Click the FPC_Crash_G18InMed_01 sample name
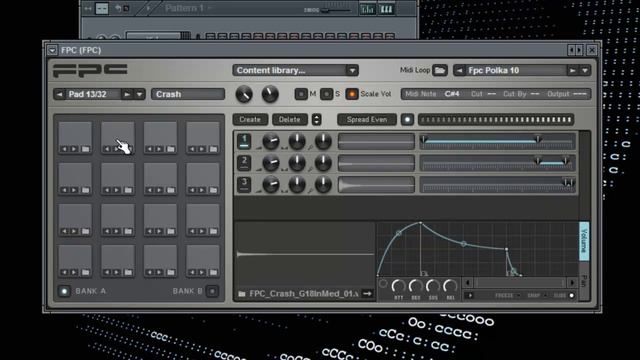Image resolution: width=640 pixels, height=360 pixels. (x=304, y=294)
